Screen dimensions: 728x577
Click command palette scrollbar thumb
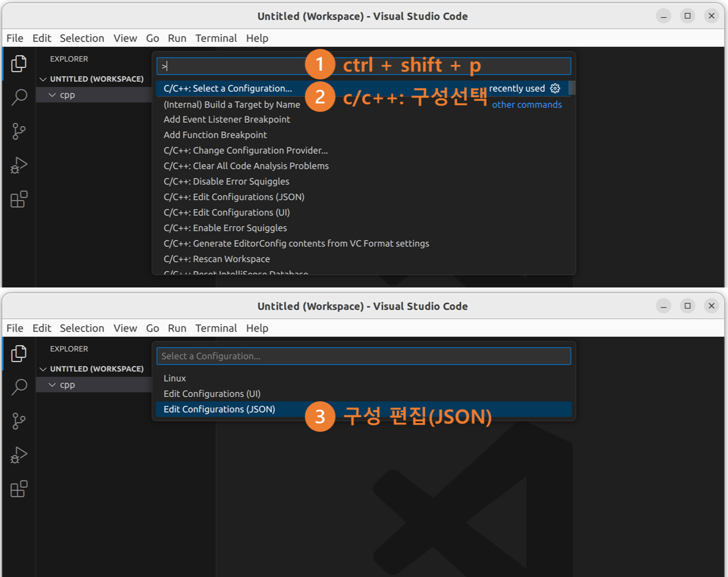572,88
